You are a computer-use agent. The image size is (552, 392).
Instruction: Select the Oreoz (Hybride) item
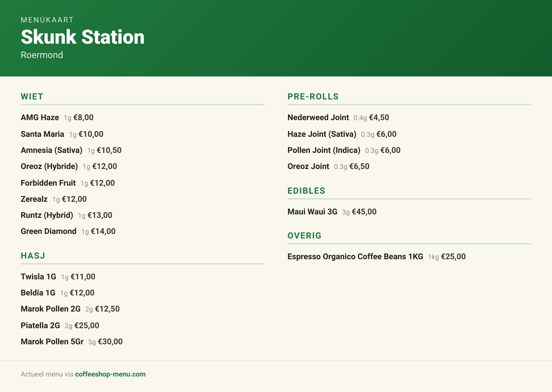(49, 166)
